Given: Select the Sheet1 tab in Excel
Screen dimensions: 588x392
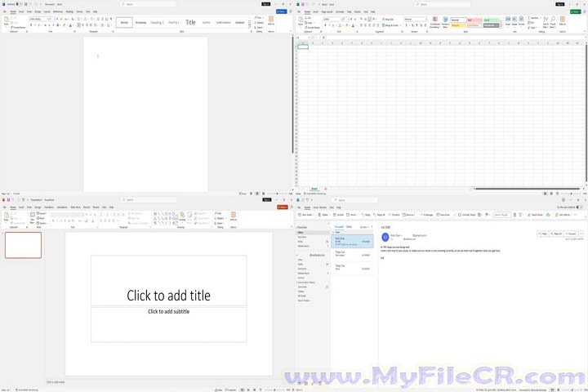Looking at the screenshot, I should pyautogui.click(x=314, y=189).
